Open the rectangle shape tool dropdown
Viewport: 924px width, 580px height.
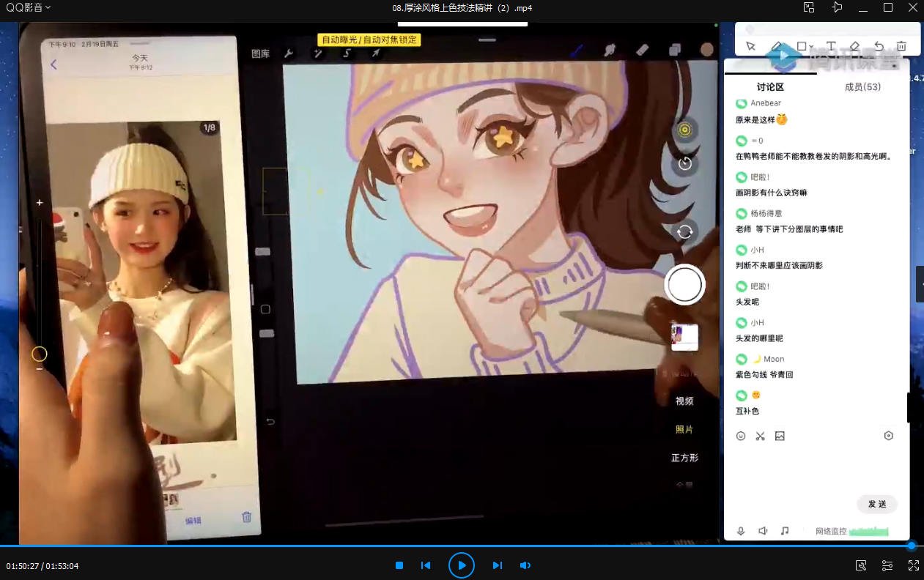(x=805, y=46)
